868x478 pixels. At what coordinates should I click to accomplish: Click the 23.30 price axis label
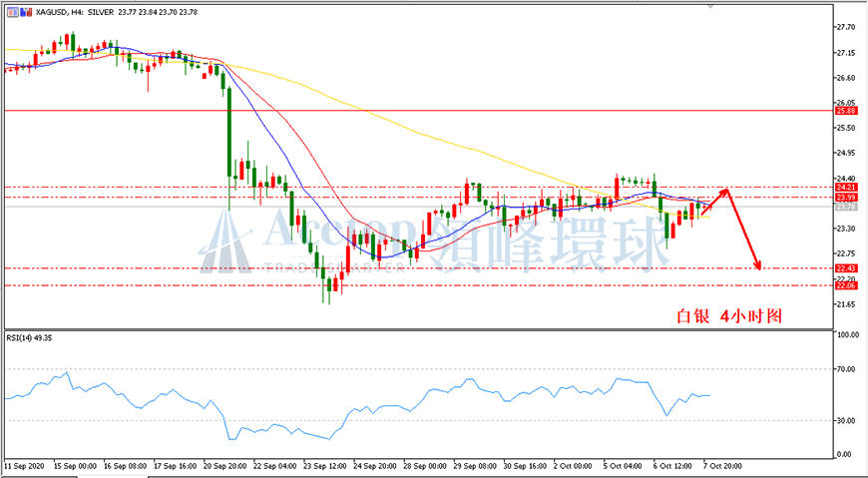pos(847,229)
